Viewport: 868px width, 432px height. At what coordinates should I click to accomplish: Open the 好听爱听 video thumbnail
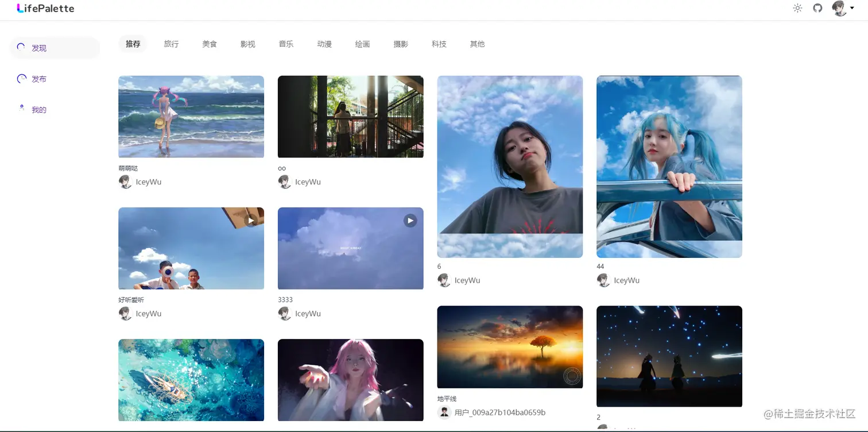[x=191, y=248]
